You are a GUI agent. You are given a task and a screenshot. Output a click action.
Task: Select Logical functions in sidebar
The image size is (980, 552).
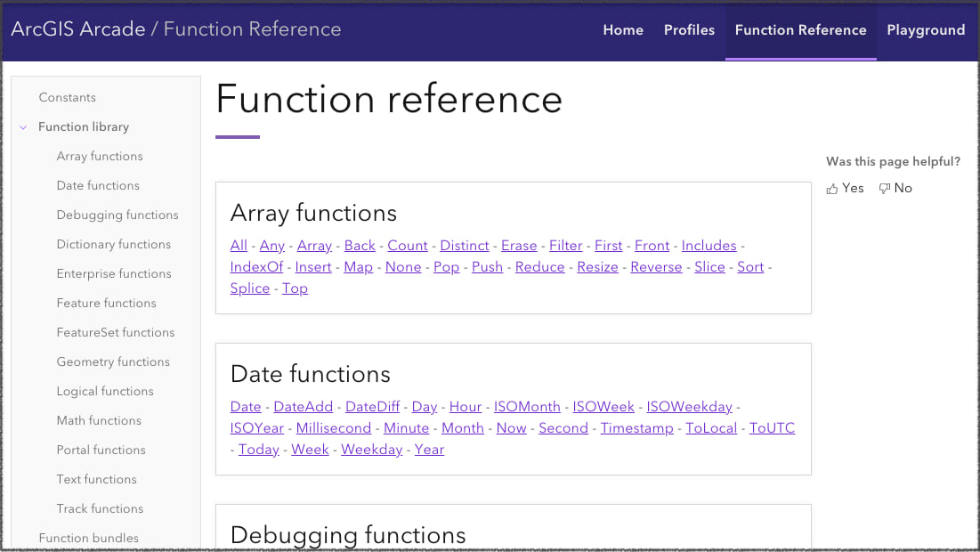click(x=105, y=392)
